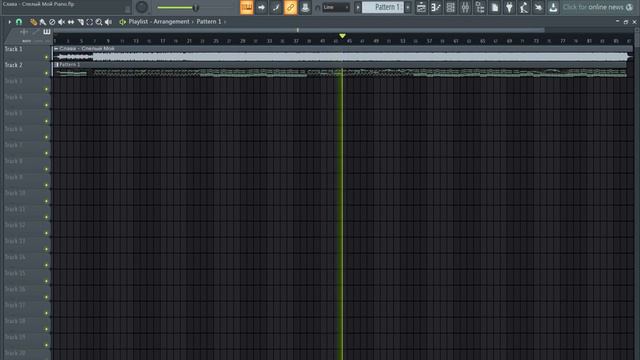Click bar 17 on the timeline ruler

point(162,41)
